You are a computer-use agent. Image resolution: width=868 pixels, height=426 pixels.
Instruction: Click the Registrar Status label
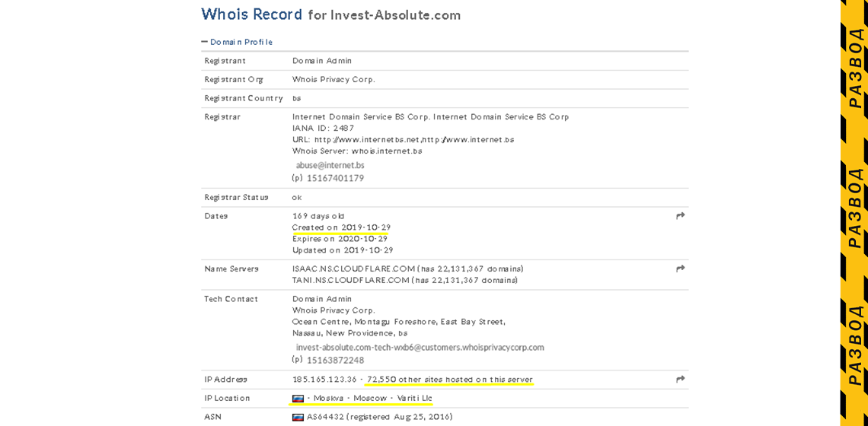[236, 197]
